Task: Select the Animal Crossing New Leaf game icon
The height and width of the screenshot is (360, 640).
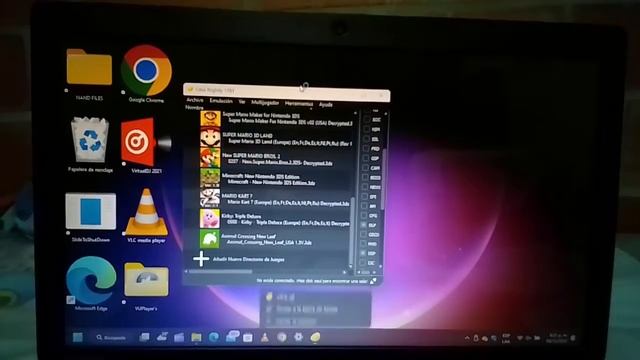Action: click(x=210, y=239)
